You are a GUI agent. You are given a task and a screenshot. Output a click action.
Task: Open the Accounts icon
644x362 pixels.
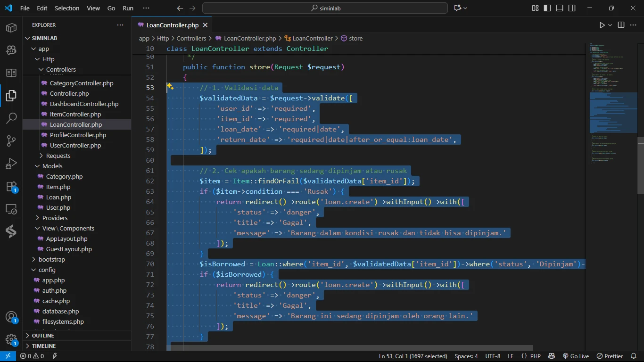[x=11, y=317]
